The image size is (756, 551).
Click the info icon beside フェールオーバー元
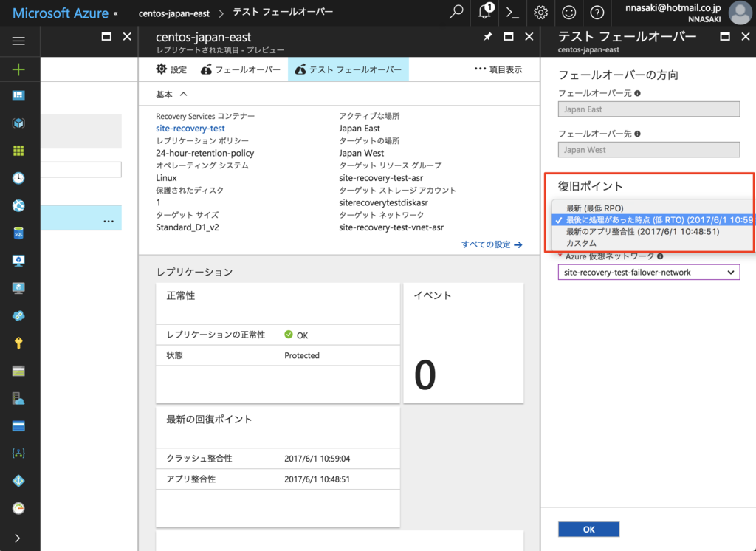[x=637, y=93]
